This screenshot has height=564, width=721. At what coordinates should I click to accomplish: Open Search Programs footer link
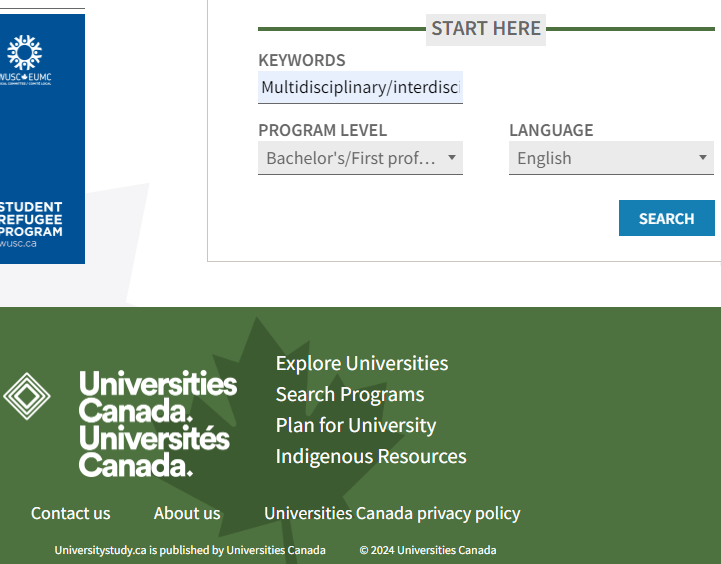pyautogui.click(x=350, y=394)
